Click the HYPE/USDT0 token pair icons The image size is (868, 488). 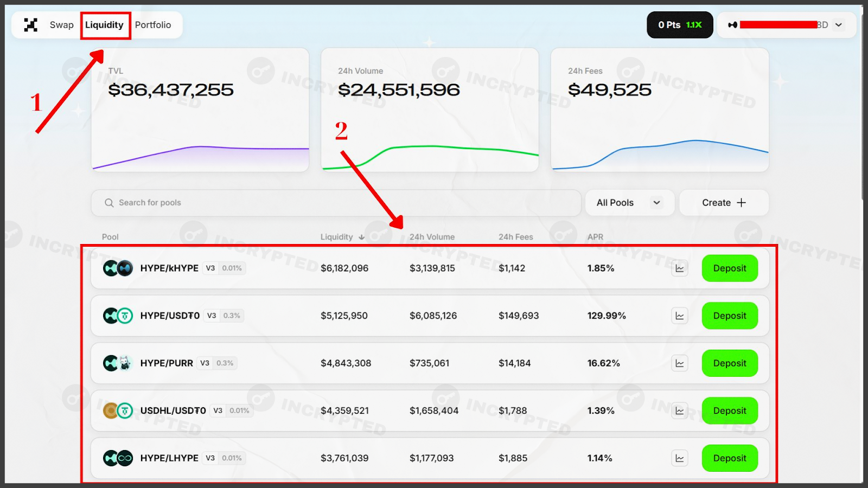(x=118, y=316)
